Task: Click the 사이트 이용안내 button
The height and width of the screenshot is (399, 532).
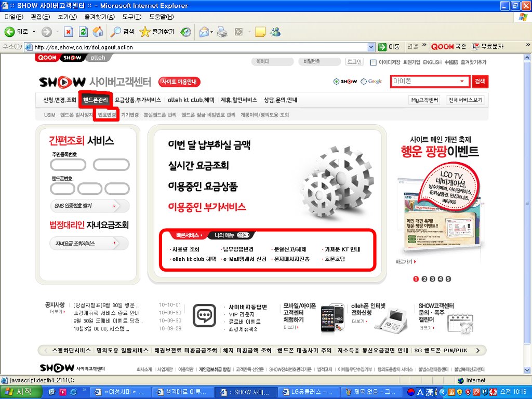Action: coord(179,82)
